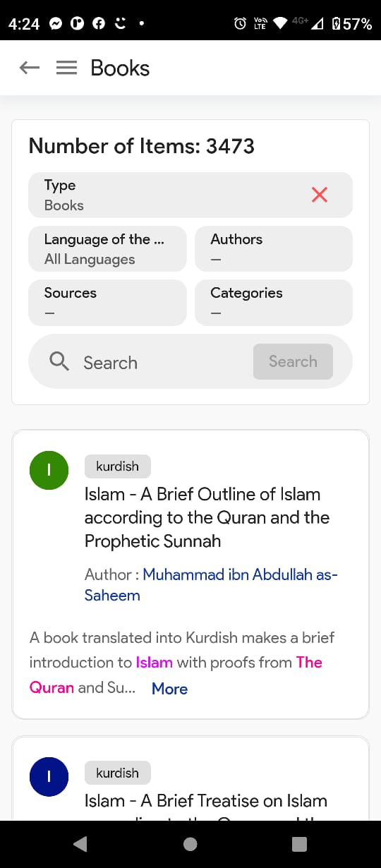Tap the back arrow icon

30,68
